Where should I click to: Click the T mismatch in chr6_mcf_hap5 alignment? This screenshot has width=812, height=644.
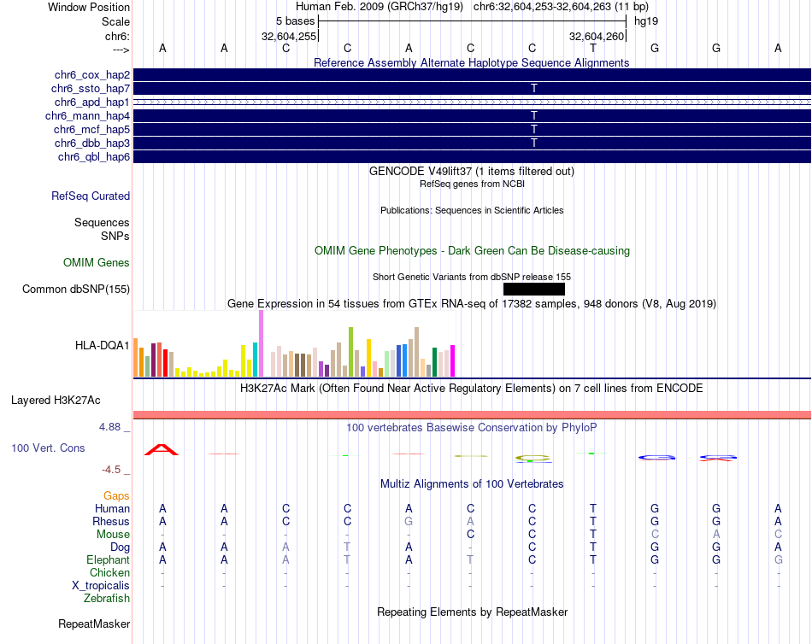[x=534, y=130]
